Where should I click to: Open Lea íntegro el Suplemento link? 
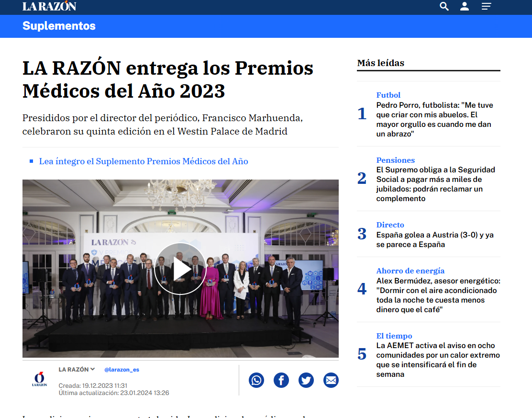[144, 161]
